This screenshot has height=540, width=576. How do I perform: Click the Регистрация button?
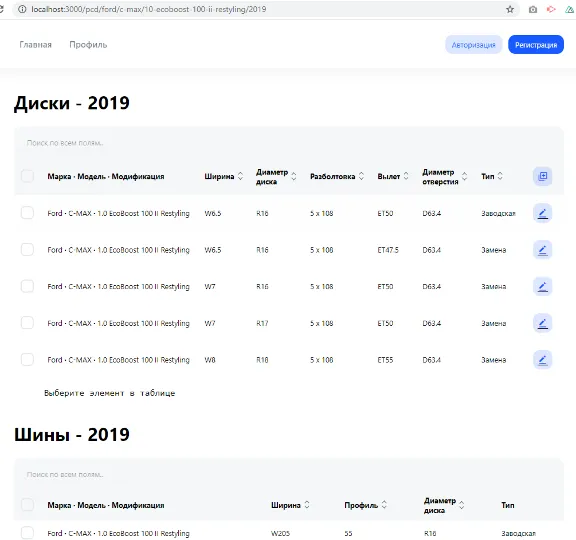tap(536, 45)
